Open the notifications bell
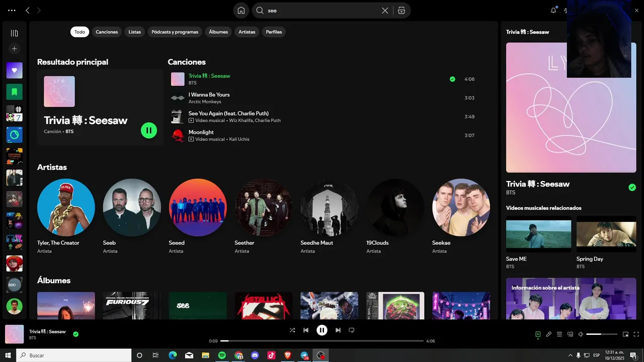 [x=553, y=10]
